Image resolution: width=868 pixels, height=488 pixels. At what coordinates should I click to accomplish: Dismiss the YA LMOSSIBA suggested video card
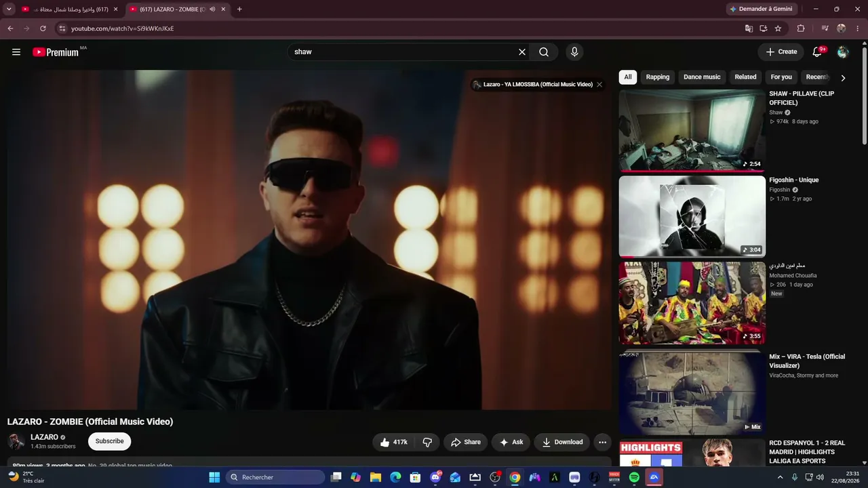(x=599, y=85)
